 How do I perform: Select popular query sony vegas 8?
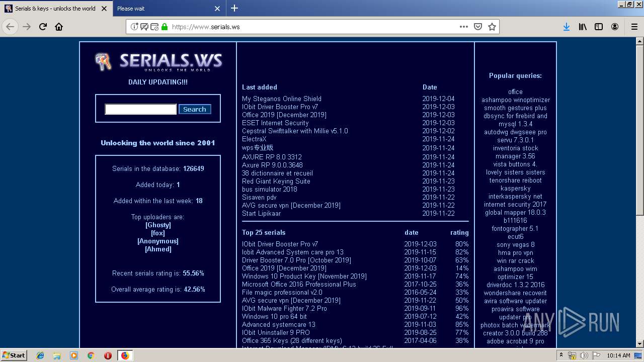(516, 244)
